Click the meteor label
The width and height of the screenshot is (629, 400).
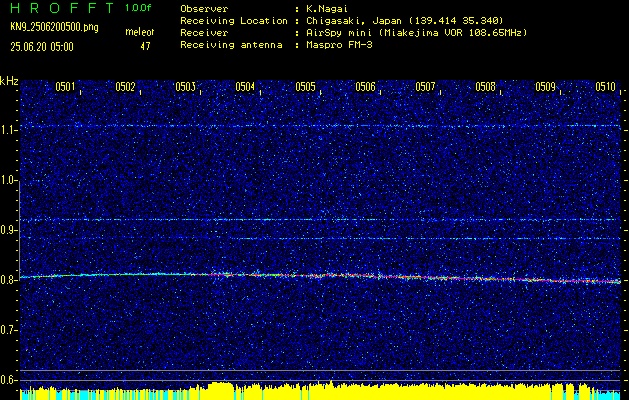tap(140, 32)
